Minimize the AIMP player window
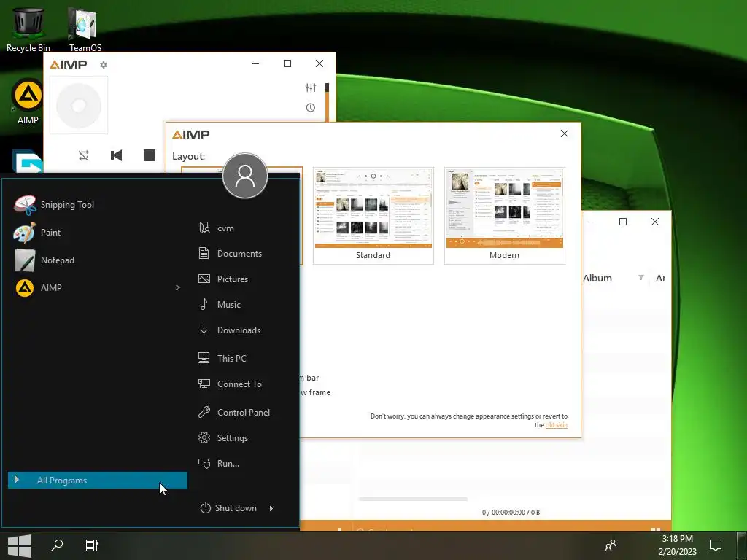The image size is (747, 560). pos(255,63)
